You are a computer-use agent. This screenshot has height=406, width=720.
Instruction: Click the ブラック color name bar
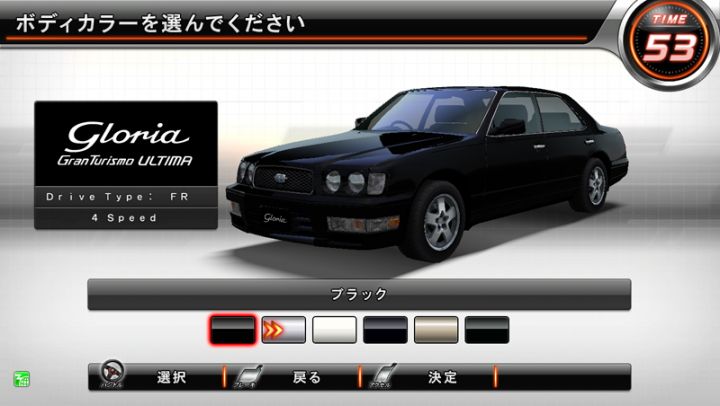pos(359,294)
